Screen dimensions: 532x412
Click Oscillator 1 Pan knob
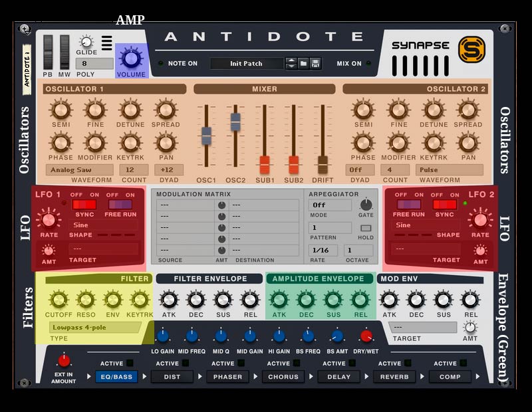point(166,143)
